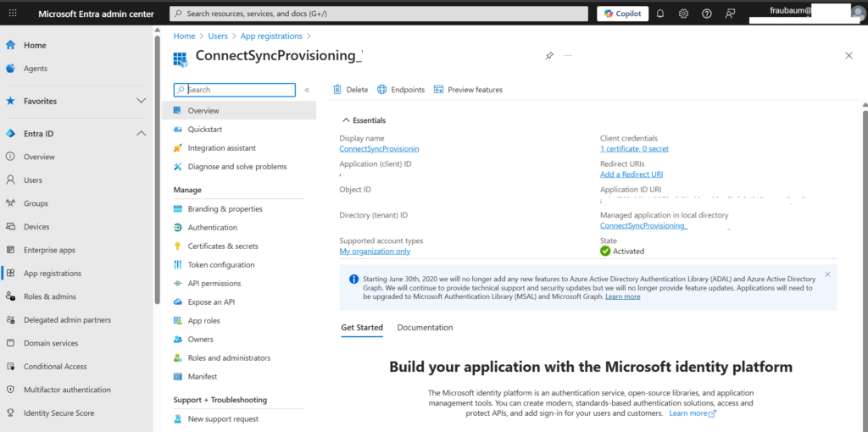Open the help question mark icon
Image resolution: width=868 pixels, height=432 pixels.
pos(706,14)
